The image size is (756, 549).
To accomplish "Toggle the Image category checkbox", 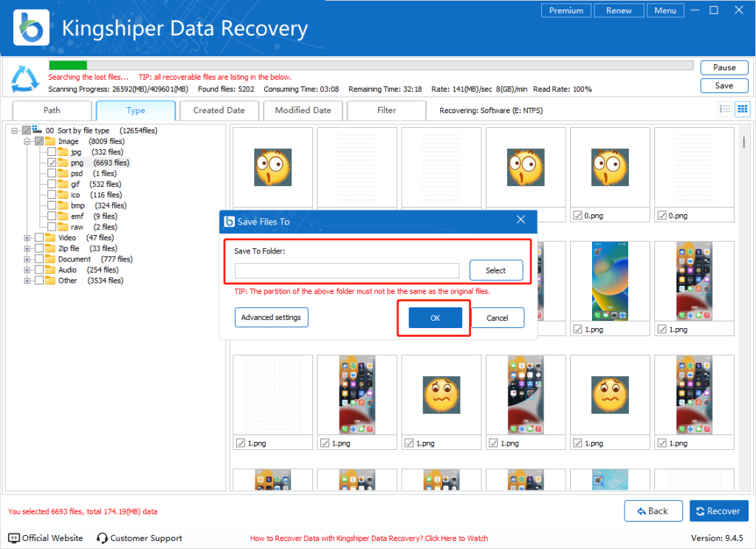I will 39,141.
